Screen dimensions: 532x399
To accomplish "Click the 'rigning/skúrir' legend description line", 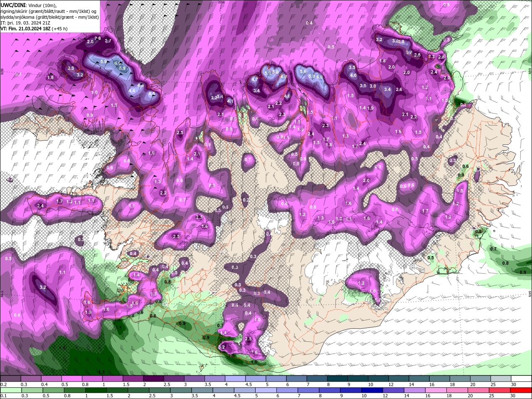I will (48, 11).
